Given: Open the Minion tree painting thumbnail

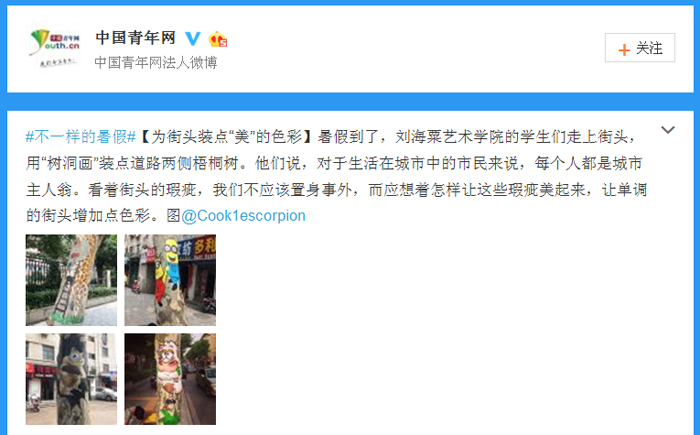Looking at the screenshot, I should click(170, 280).
